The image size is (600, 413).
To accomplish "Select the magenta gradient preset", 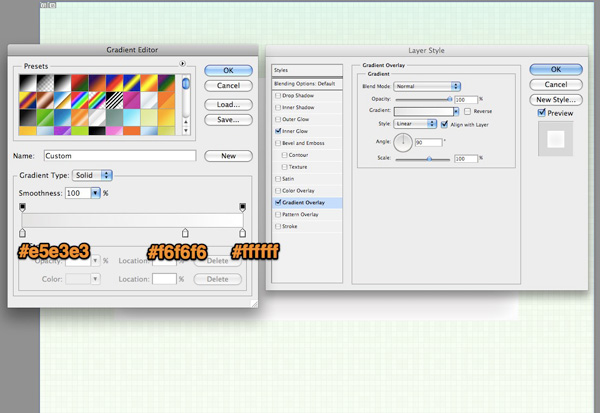I will 132,100.
